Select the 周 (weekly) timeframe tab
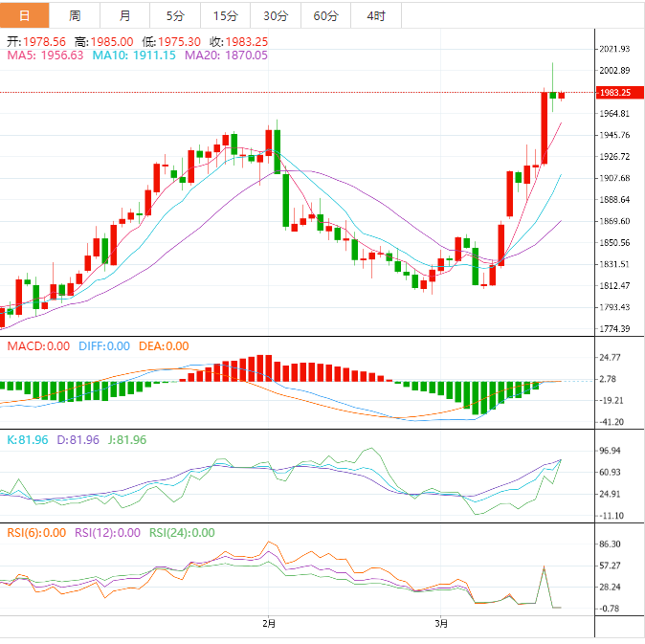The width and height of the screenshot is (645, 644). click(x=75, y=16)
